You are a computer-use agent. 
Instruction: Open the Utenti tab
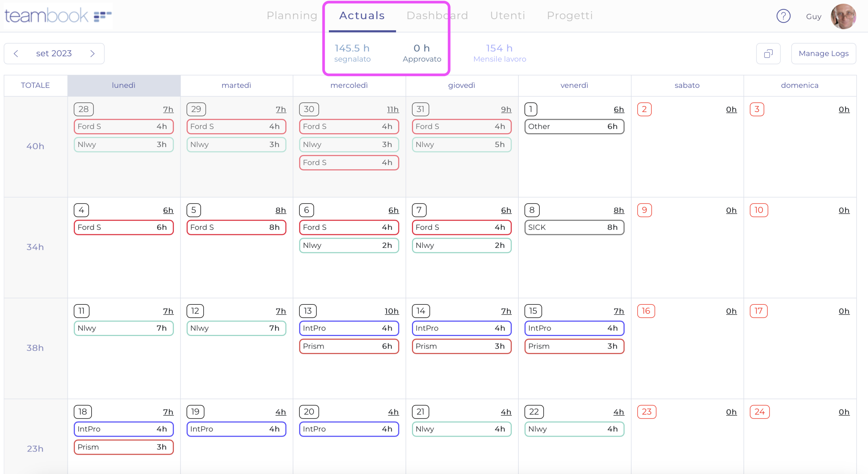[508, 16]
